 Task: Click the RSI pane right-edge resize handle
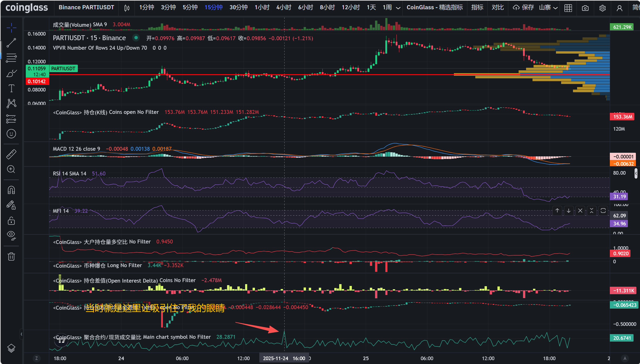click(x=636, y=173)
